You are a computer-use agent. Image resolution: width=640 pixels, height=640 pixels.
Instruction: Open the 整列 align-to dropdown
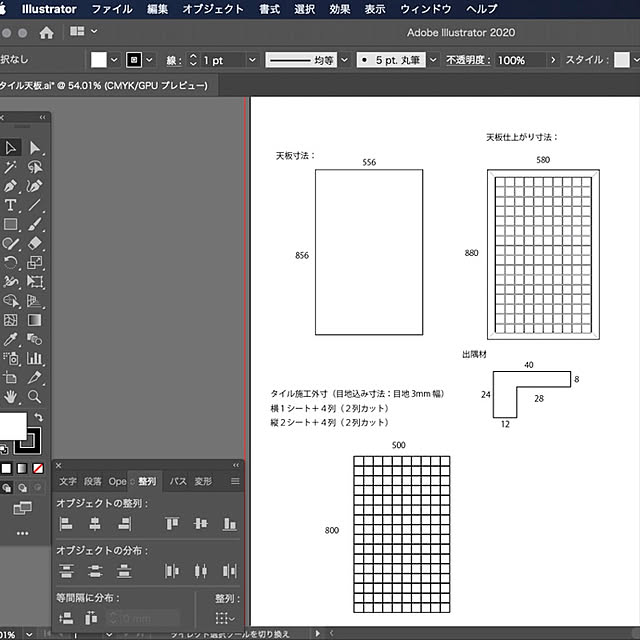click(x=225, y=618)
